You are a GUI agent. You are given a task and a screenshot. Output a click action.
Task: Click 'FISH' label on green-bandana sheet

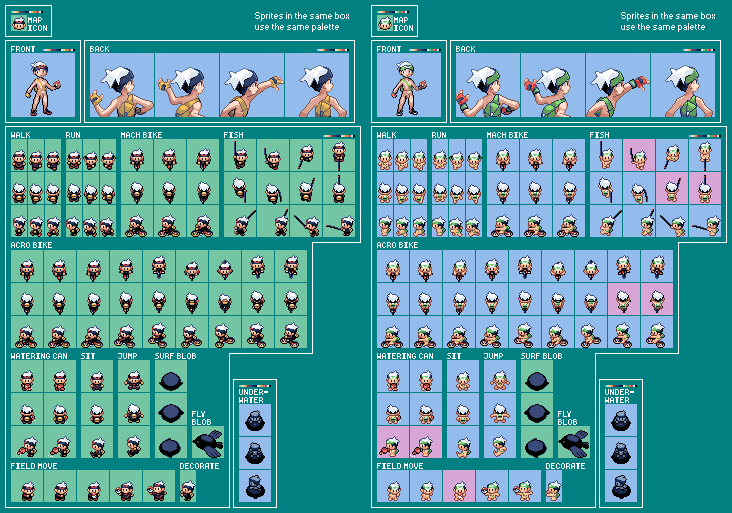click(x=599, y=135)
